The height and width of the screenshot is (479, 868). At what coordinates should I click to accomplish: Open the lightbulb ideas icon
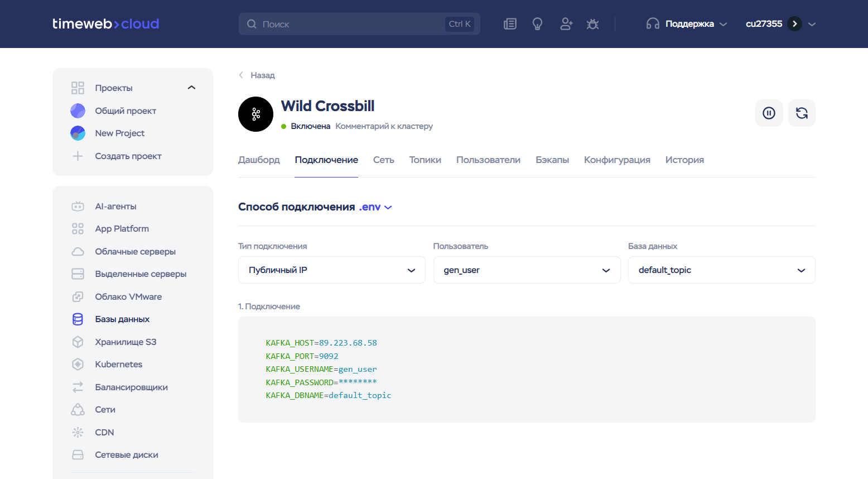tap(537, 24)
